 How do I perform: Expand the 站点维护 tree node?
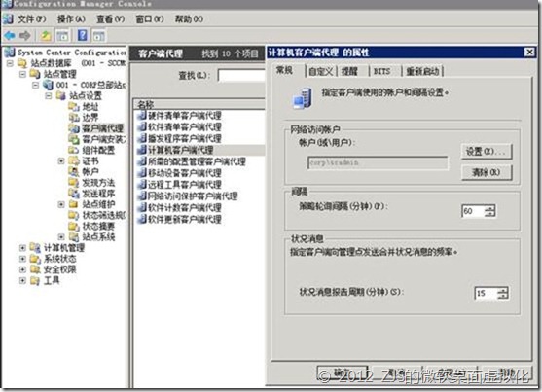pyautogui.click(x=61, y=204)
